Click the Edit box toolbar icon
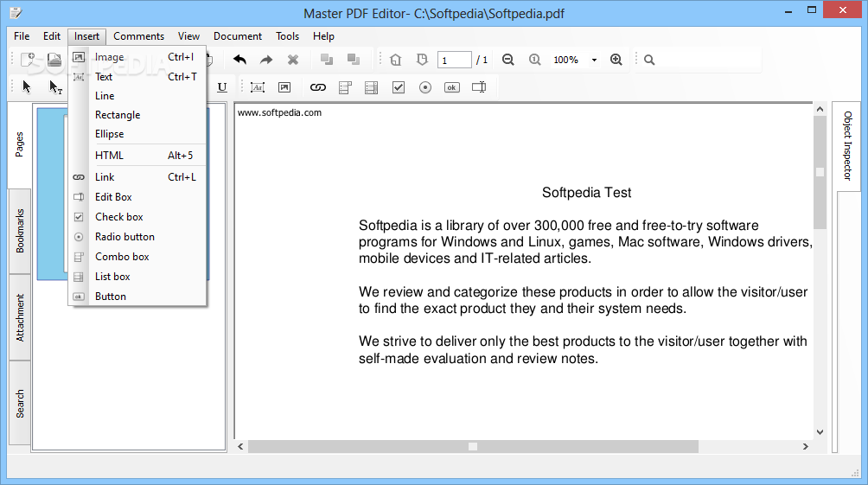The height and width of the screenshot is (485, 868). click(479, 87)
